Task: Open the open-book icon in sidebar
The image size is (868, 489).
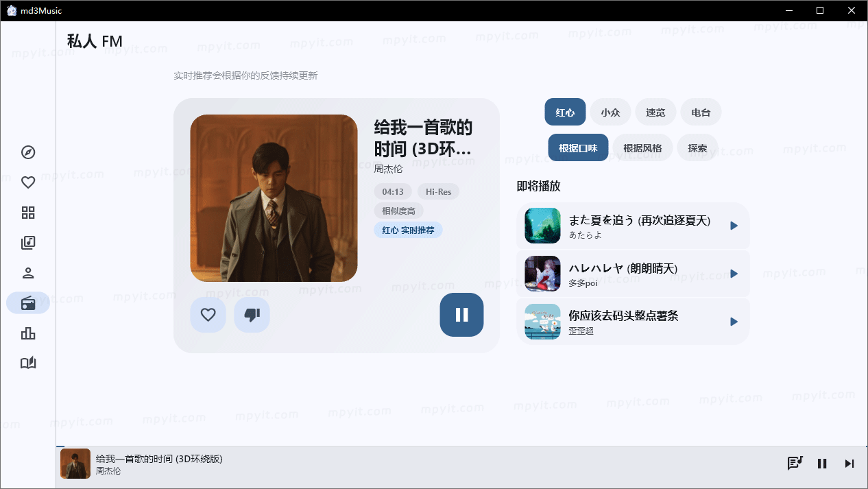Action: [x=28, y=363]
